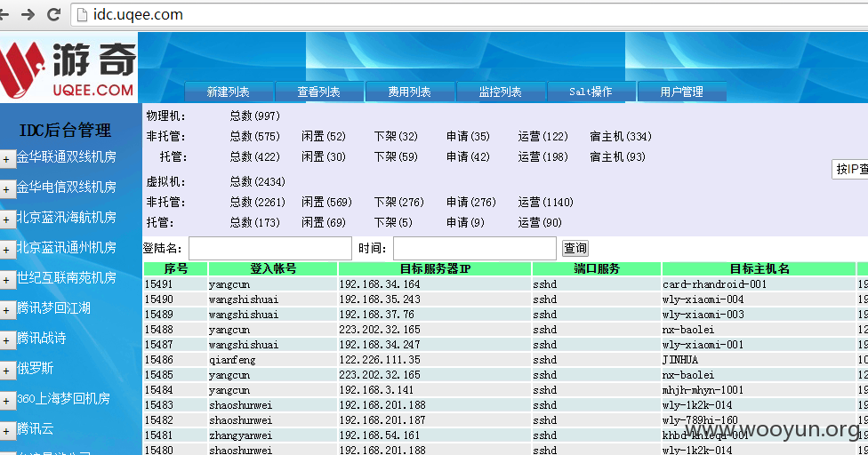Image resolution: width=868 pixels, height=455 pixels.
Task: Click 闲置(569) link
Action: tap(327, 203)
